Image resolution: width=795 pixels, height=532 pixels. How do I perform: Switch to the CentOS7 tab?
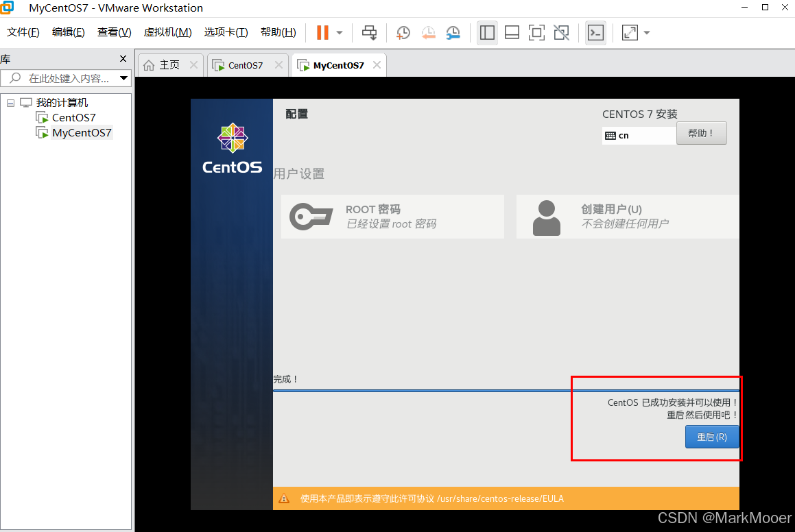click(x=246, y=65)
